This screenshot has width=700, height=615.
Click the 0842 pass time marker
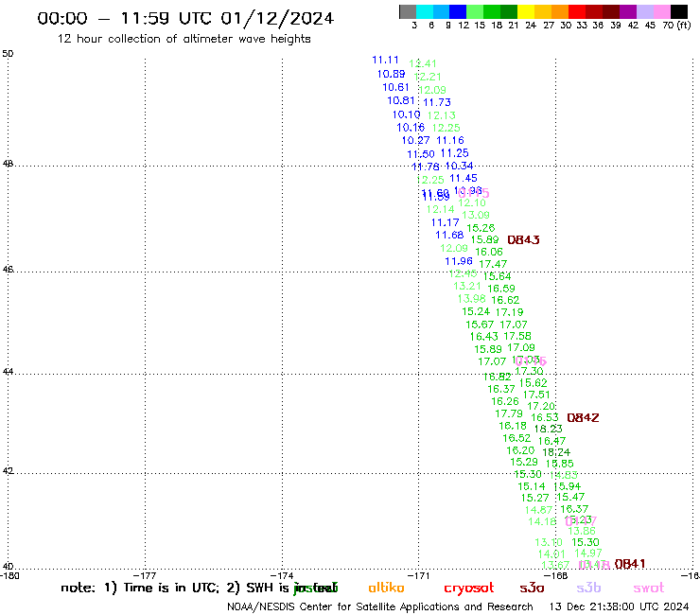pyautogui.click(x=583, y=417)
